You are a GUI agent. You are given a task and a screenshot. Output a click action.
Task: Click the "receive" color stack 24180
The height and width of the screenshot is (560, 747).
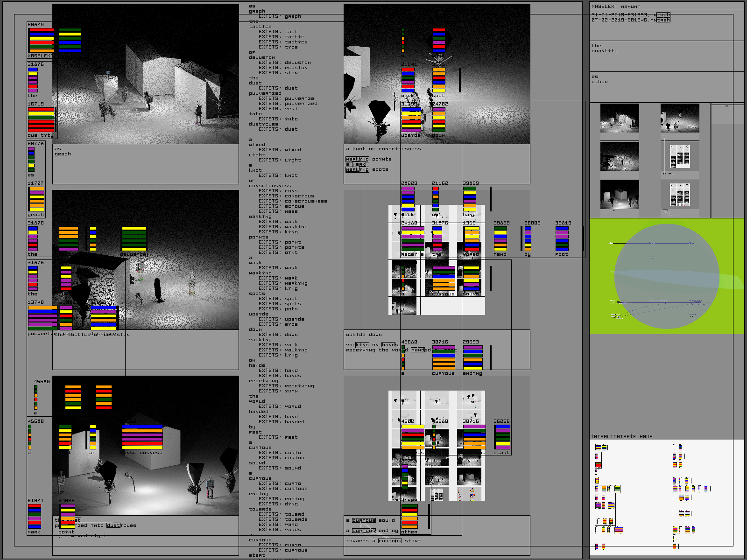click(413, 238)
